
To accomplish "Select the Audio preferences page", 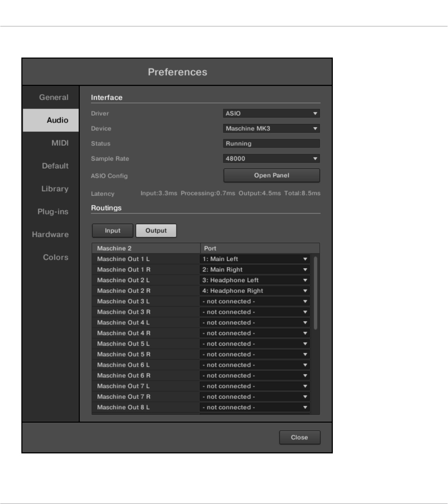I will coord(51,120).
